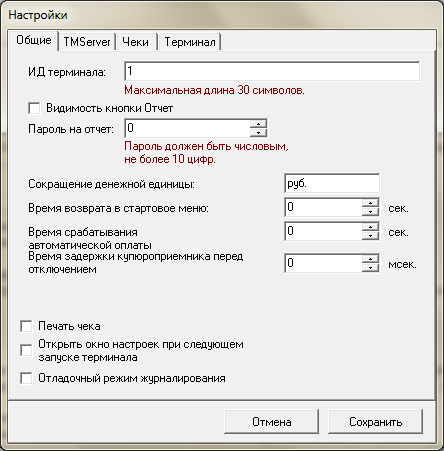The image size is (444, 451).
Task: Tick Открыть окно настроек при следующем запуске
Action: tap(26, 350)
